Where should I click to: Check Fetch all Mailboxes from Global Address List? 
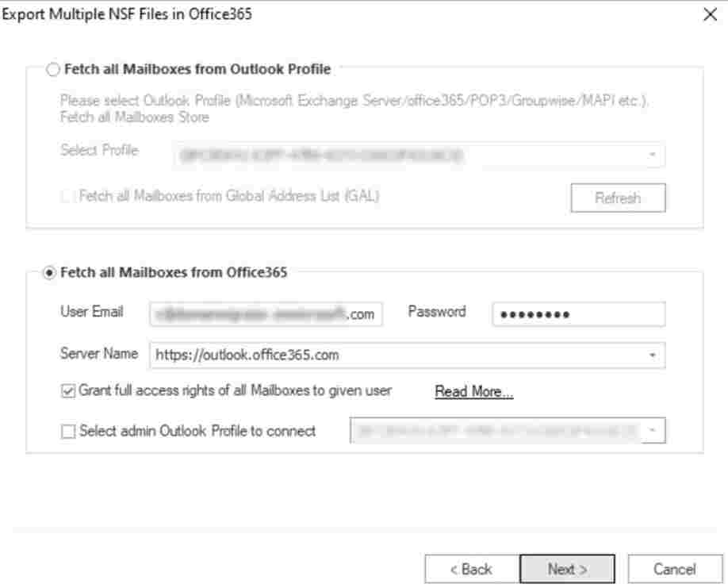point(68,197)
